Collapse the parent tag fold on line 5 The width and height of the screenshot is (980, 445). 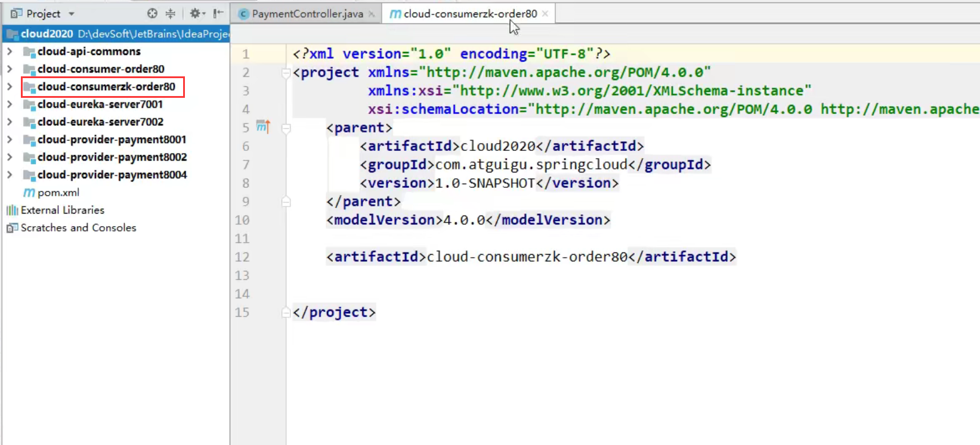click(x=286, y=128)
